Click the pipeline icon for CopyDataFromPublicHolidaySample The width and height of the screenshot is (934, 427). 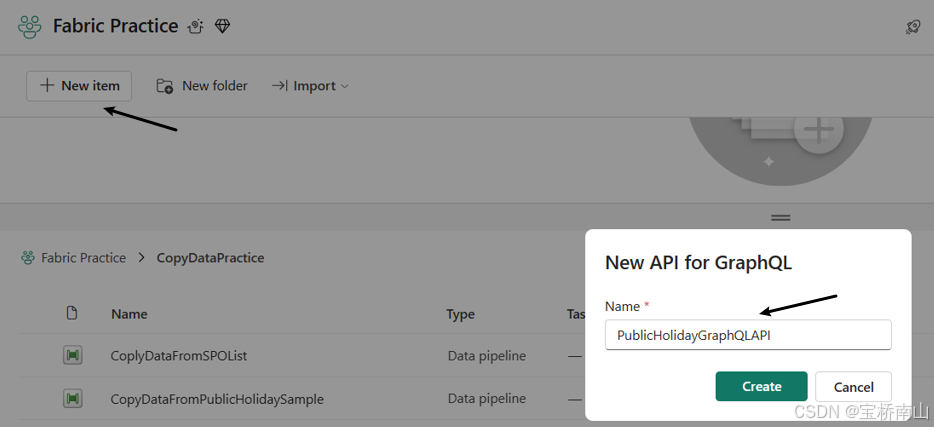pos(73,398)
